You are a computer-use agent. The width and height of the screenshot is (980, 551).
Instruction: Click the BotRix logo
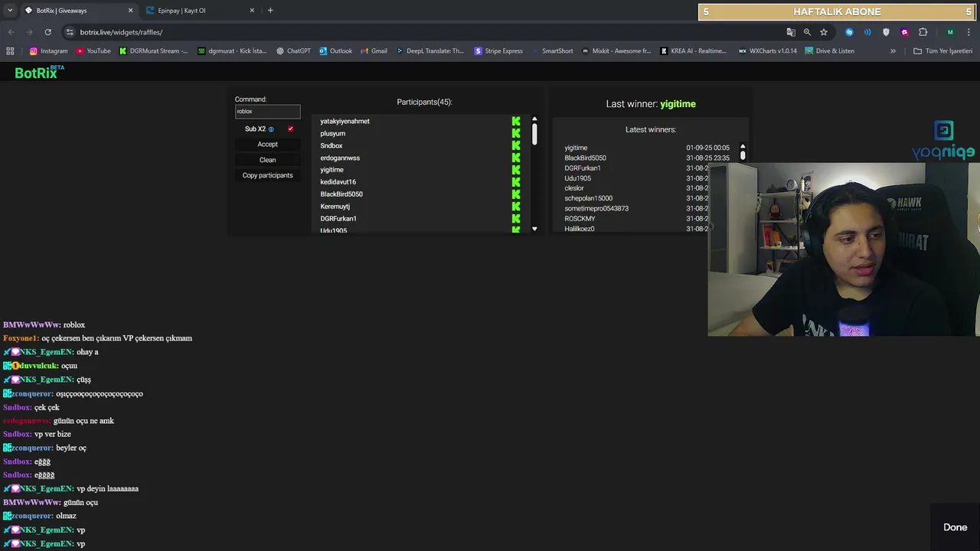(39, 72)
